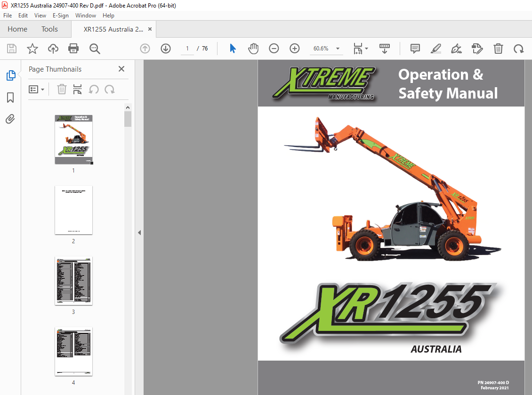This screenshot has width=532, height=395.
Task: Open the E-Sign menu
Action: 60,16
